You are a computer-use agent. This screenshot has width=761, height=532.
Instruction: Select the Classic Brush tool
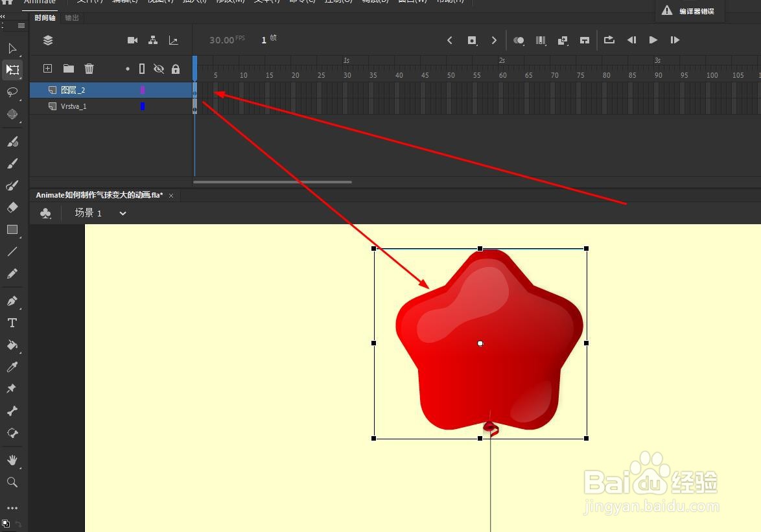[x=12, y=163]
